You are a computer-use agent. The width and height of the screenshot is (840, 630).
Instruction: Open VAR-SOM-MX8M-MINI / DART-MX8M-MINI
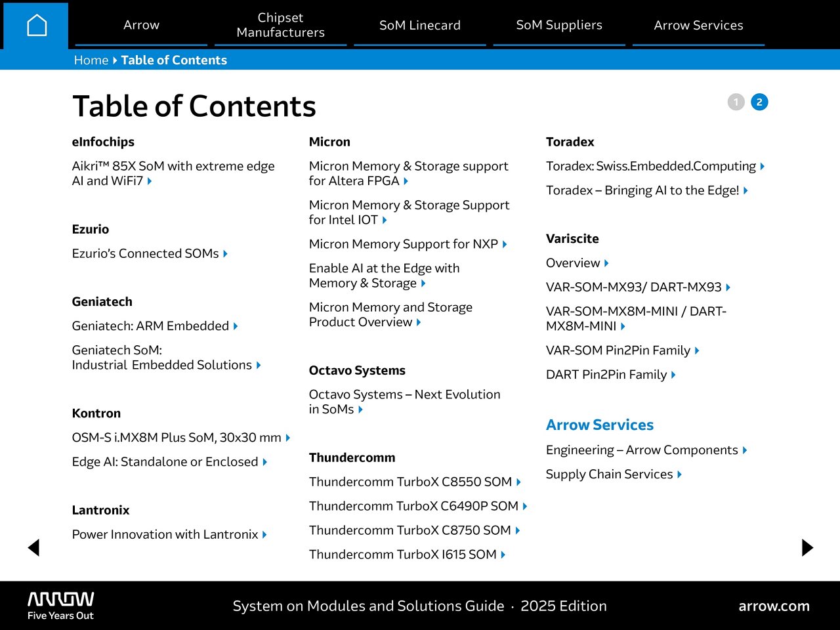click(x=637, y=318)
